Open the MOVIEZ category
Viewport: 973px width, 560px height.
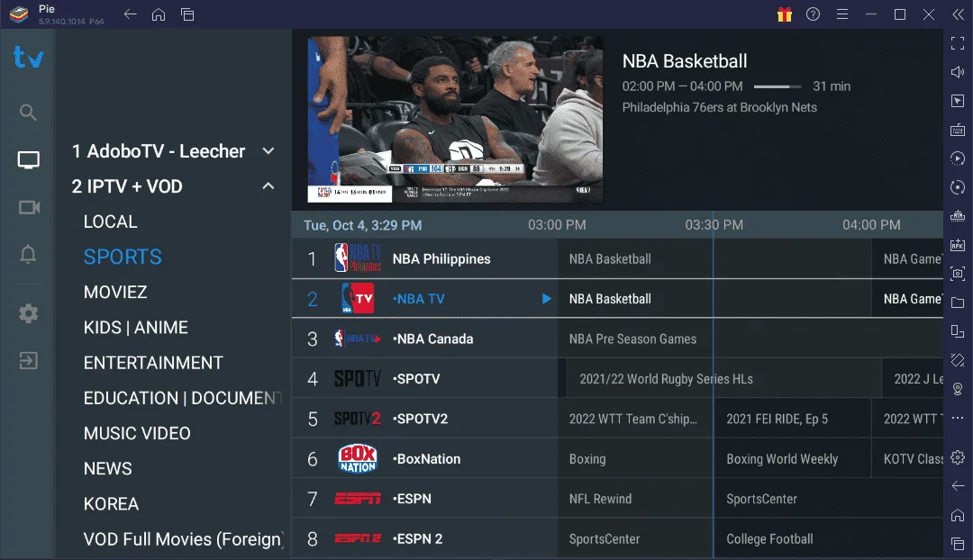coord(115,292)
